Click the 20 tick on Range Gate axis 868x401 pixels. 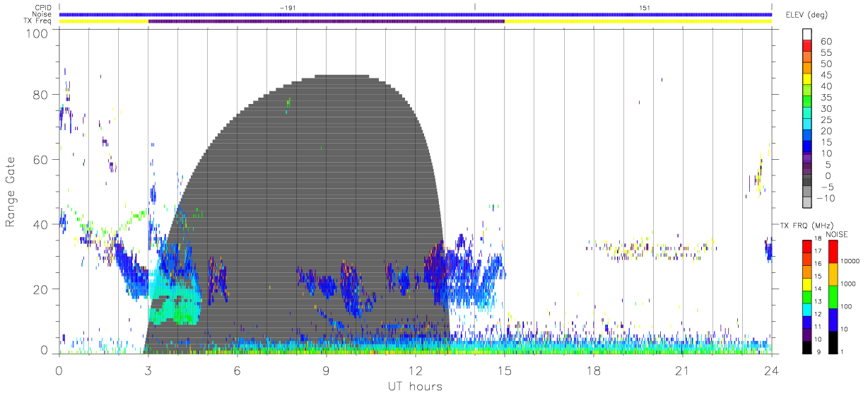40,289
